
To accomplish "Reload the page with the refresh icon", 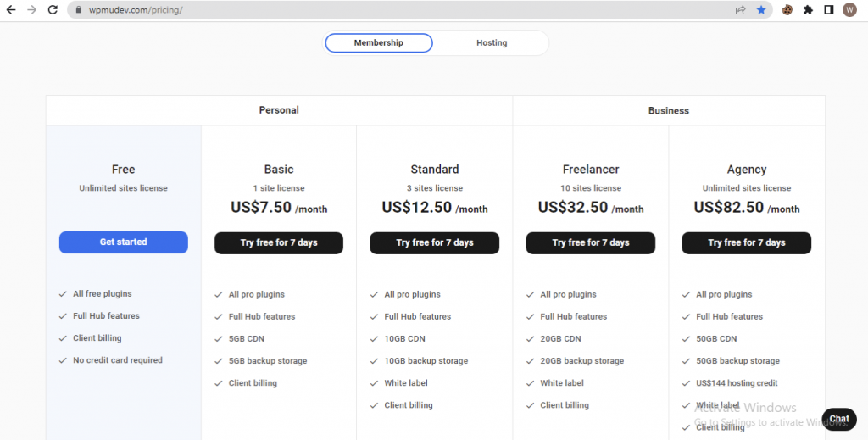I will point(53,10).
